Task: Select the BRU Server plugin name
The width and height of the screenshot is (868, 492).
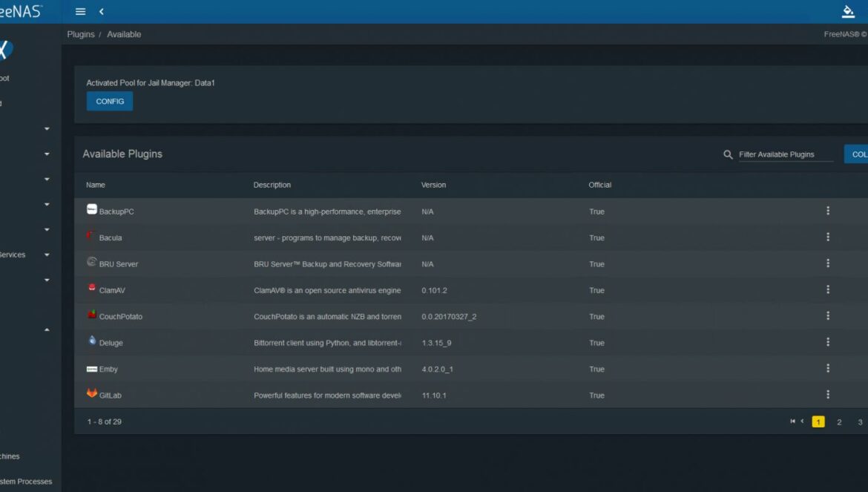Action: (x=119, y=264)
